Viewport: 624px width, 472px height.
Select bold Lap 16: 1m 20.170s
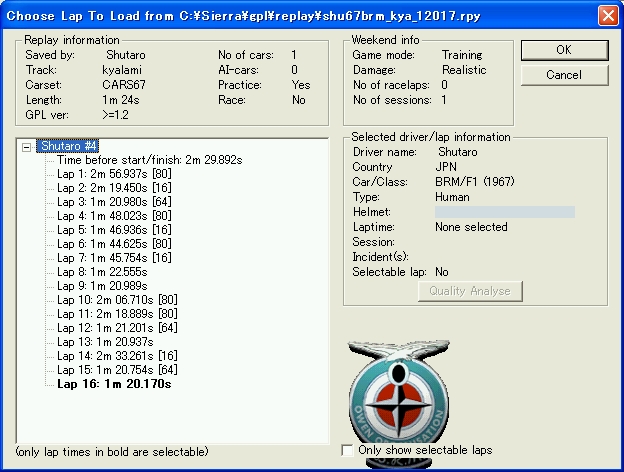coord(115,384)
